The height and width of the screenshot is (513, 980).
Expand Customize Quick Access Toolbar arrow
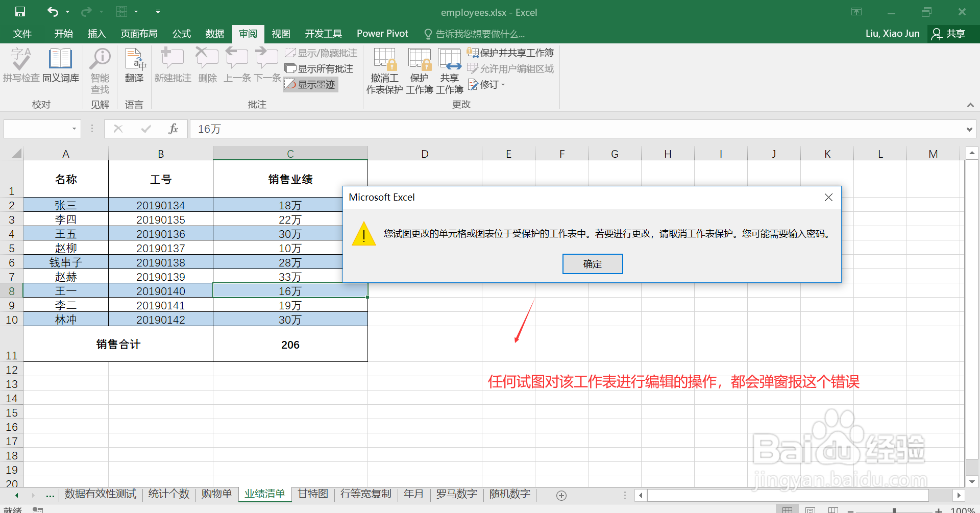[158, 12]
